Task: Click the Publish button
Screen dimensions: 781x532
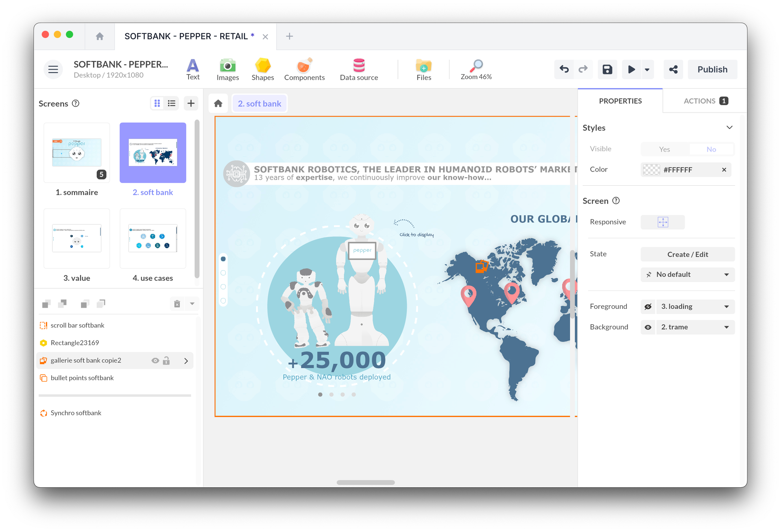Action: (712, 69)
